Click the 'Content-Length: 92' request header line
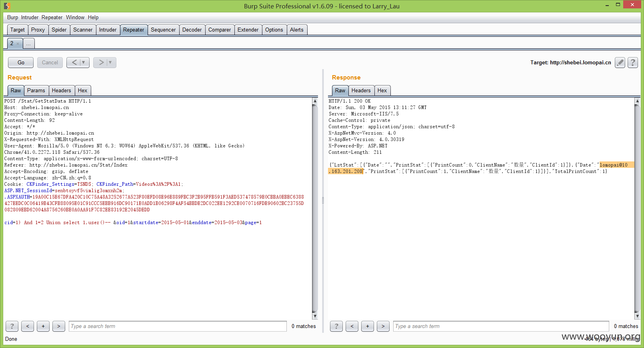644x348 pixels. (30, 120)
